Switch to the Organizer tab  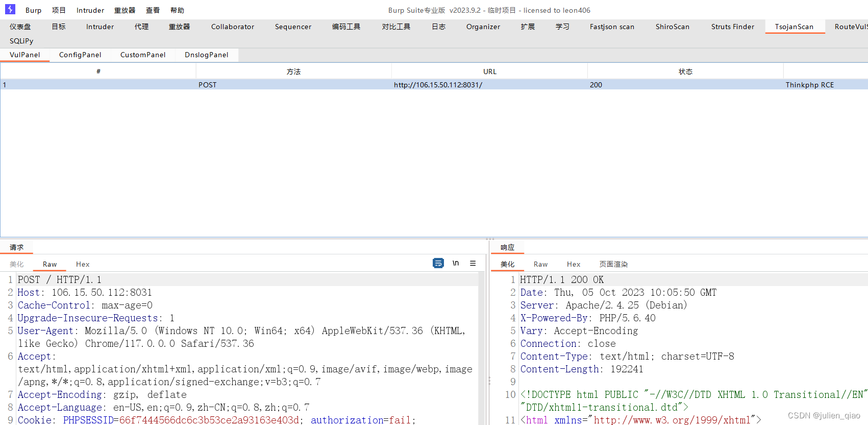(x=483, y=27)
